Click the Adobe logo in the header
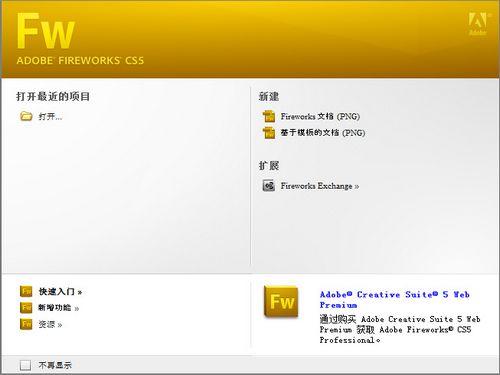 pyautogui.click(x=478, y=24)
